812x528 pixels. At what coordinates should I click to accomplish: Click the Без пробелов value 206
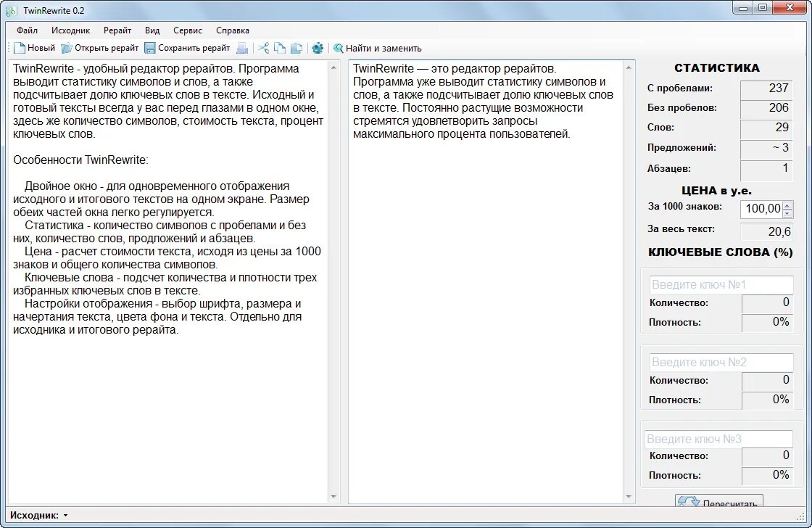pos(766,108)
